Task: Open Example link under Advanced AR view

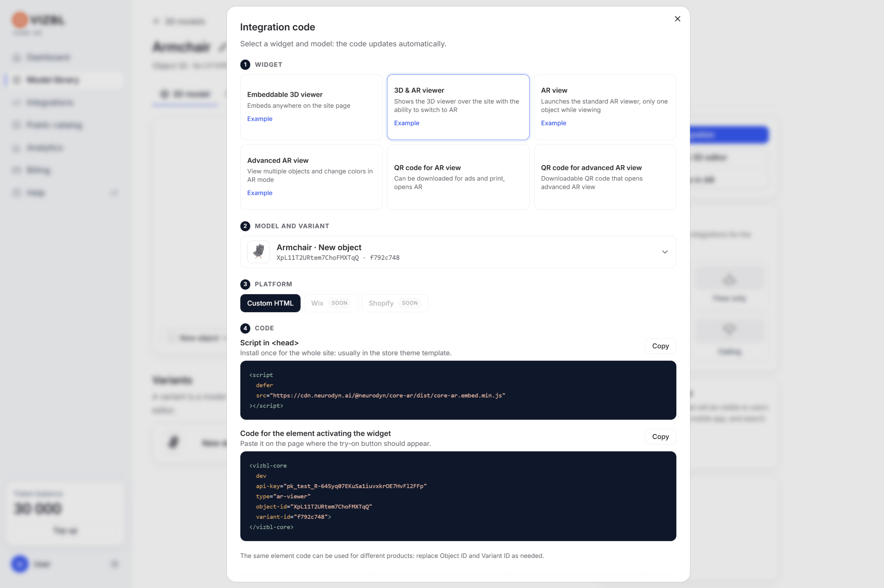Action: click(x=260, y=193)
